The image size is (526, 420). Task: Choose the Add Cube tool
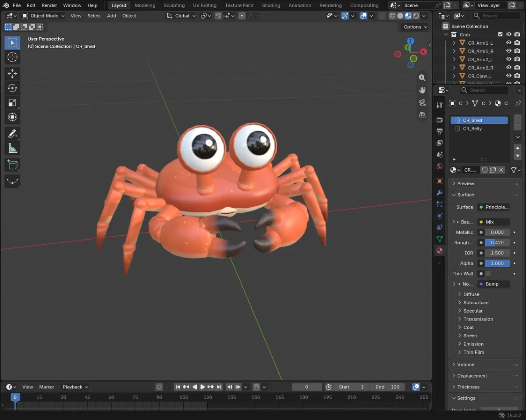pos(12,165)
